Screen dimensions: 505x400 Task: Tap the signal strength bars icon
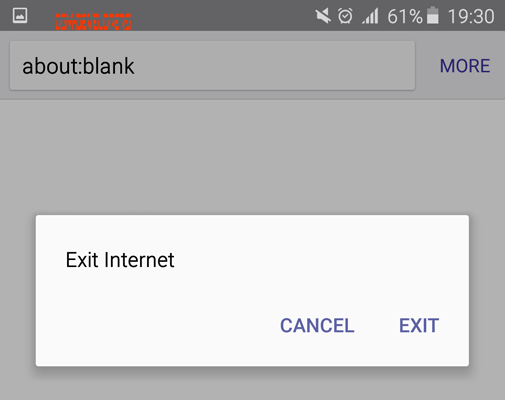pyautogui.click(x=370, y=16)
